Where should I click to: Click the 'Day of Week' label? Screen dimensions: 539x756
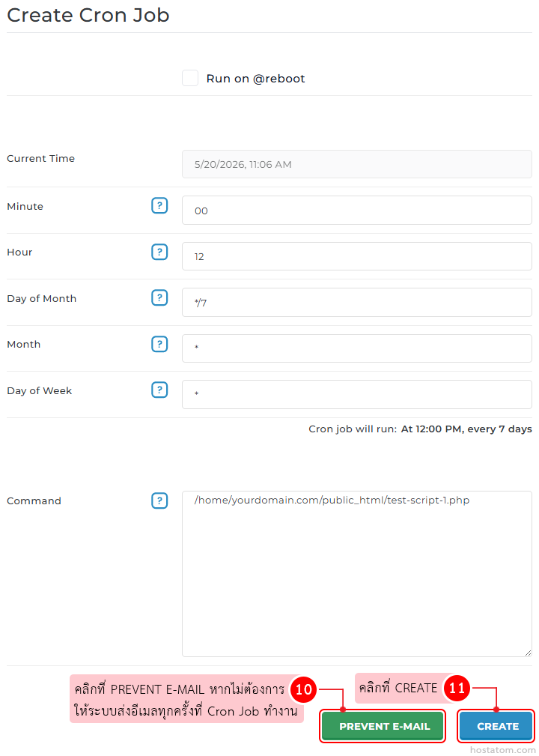[x=40, y=390]
